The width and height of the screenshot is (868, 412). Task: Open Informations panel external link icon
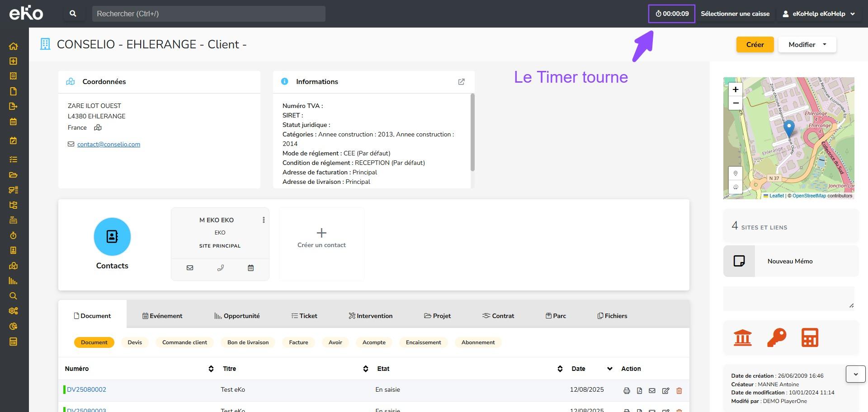click(x=461, y=82)
